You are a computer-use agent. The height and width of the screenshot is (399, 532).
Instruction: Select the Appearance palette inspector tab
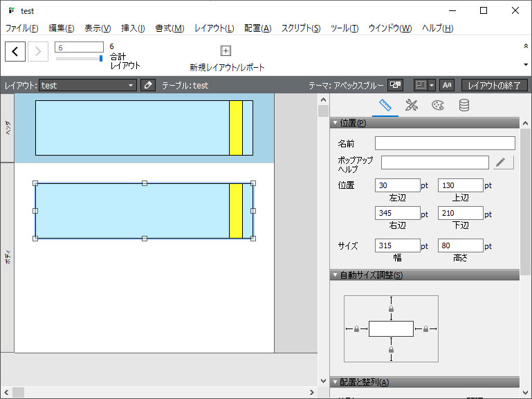coord(438,105)
